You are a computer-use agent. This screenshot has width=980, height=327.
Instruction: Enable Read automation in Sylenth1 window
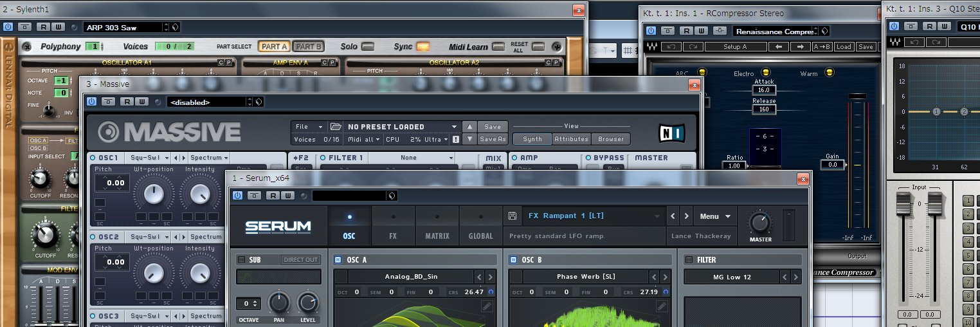[x=42, y=27]
